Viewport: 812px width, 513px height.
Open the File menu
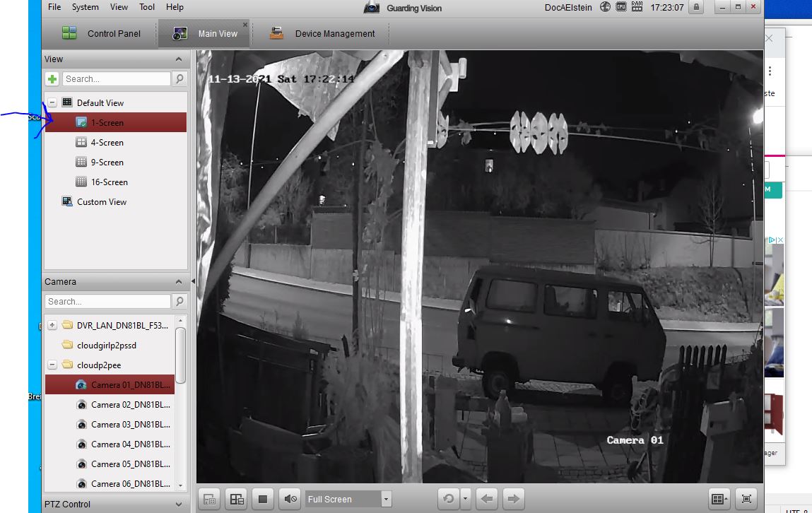coord(54,7)
